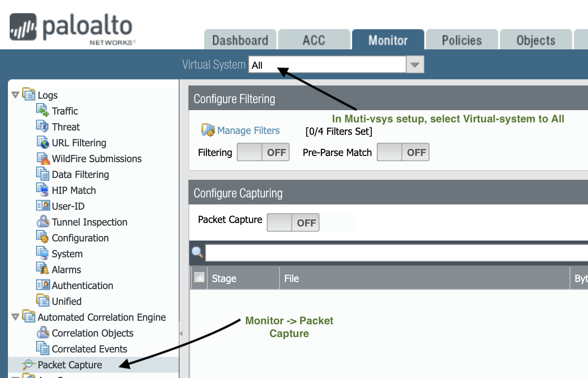Switch to the Policies tab
The height and width of the screenshot is (378, 588).
(462, 40)
